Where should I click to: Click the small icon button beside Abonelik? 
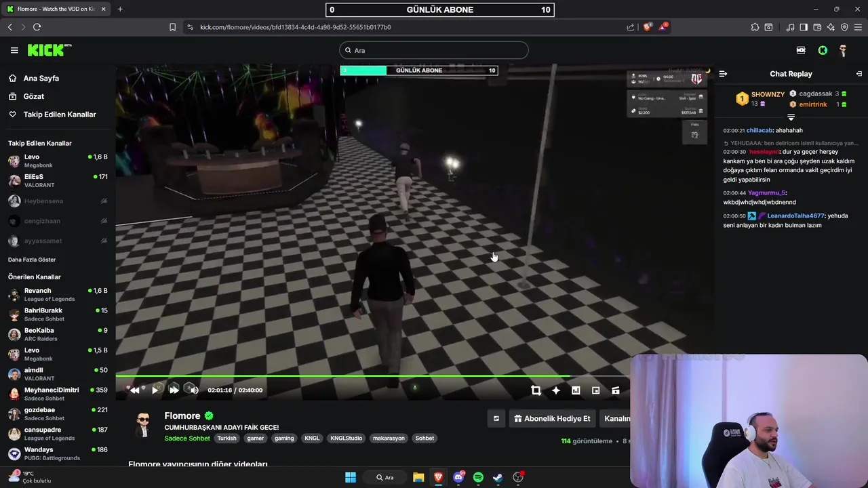point(496,418)
